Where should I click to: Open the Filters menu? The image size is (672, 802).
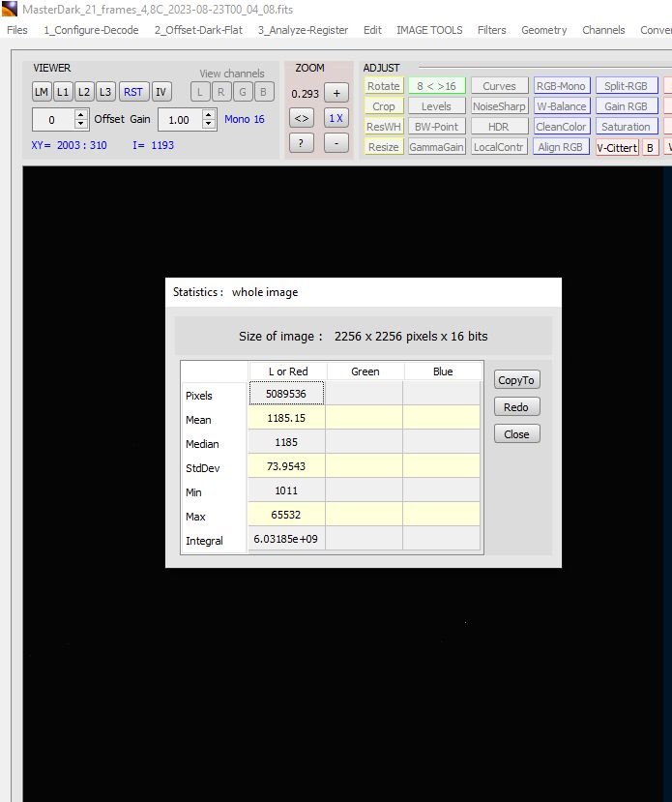coord(491,30)
